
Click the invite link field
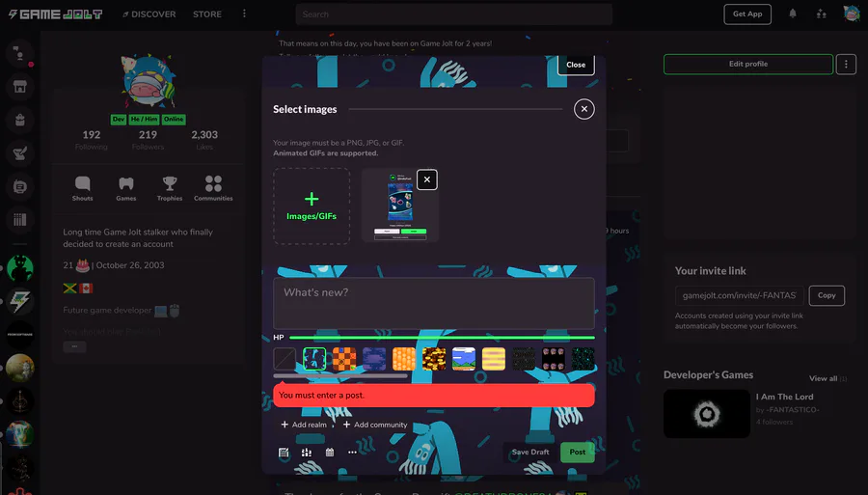pos(739,295)
